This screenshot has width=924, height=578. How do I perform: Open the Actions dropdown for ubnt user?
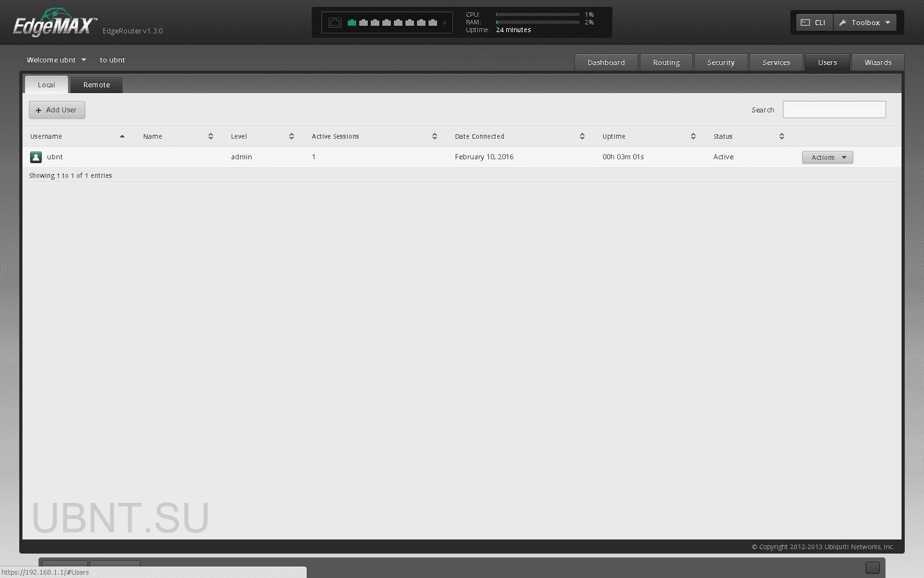pos(827,157)
